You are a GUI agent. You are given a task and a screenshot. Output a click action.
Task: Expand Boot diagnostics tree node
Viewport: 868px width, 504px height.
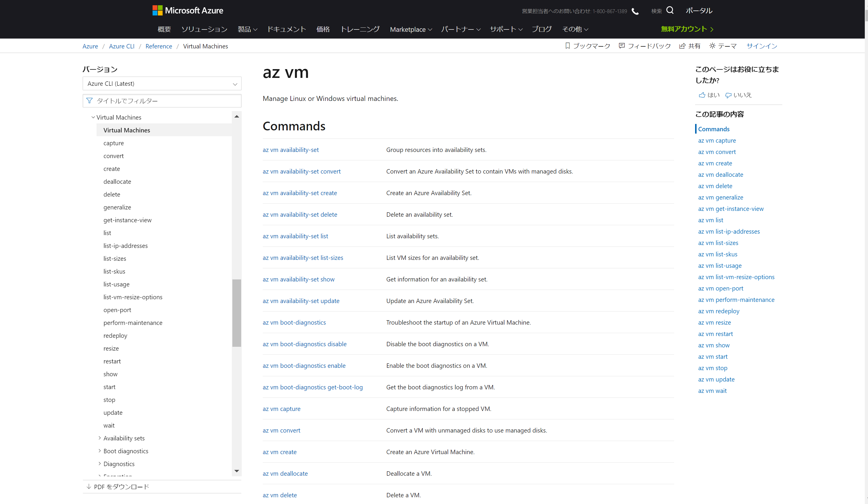tap(99, 451)
